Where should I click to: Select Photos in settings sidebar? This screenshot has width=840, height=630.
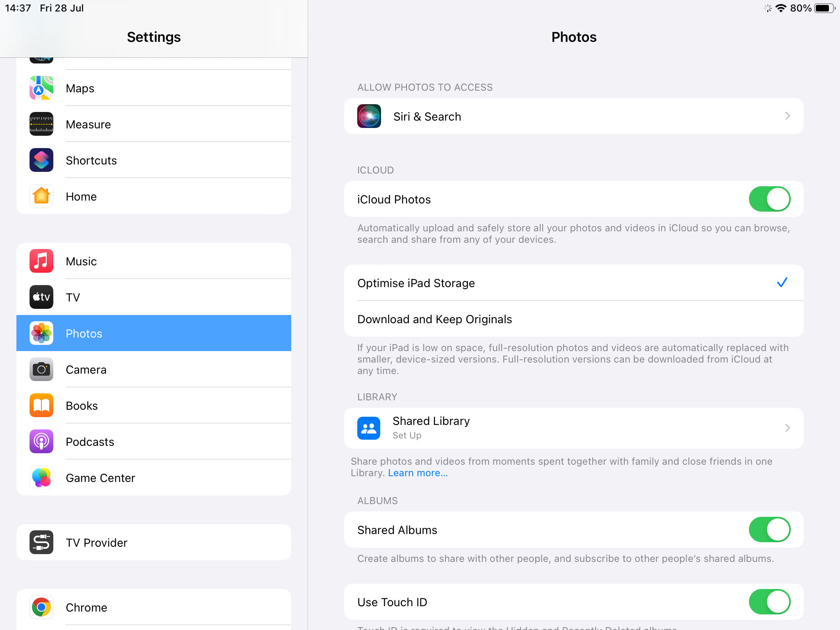tap(154, 333)
